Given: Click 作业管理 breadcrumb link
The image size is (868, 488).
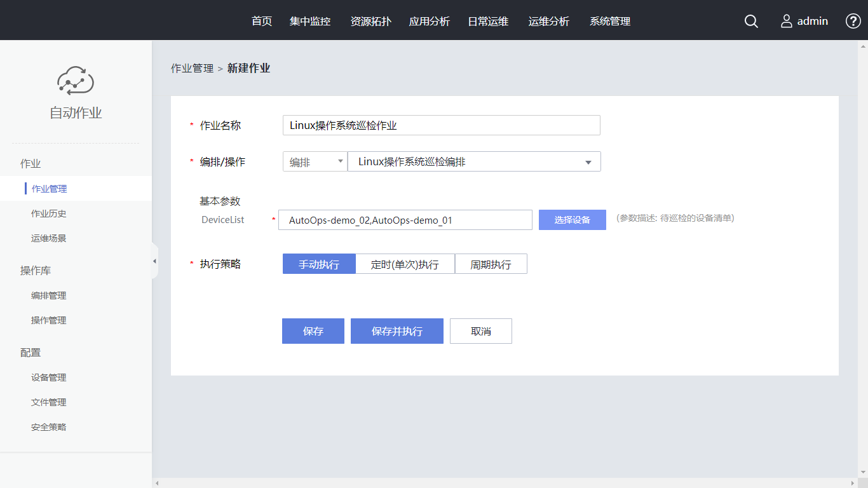Looking at the screenshot, I should pos(192,68).
